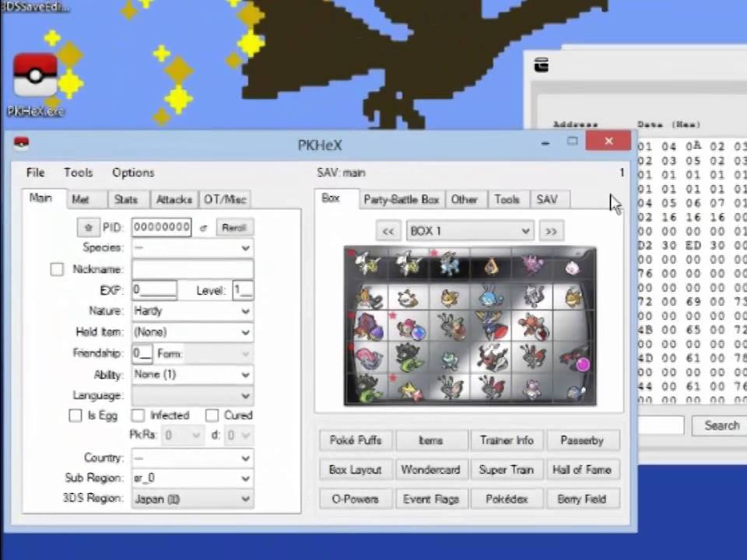This screenshot has height=560, width=747.
Task: Open the Species dropdown
Action: tap(192, 247)
